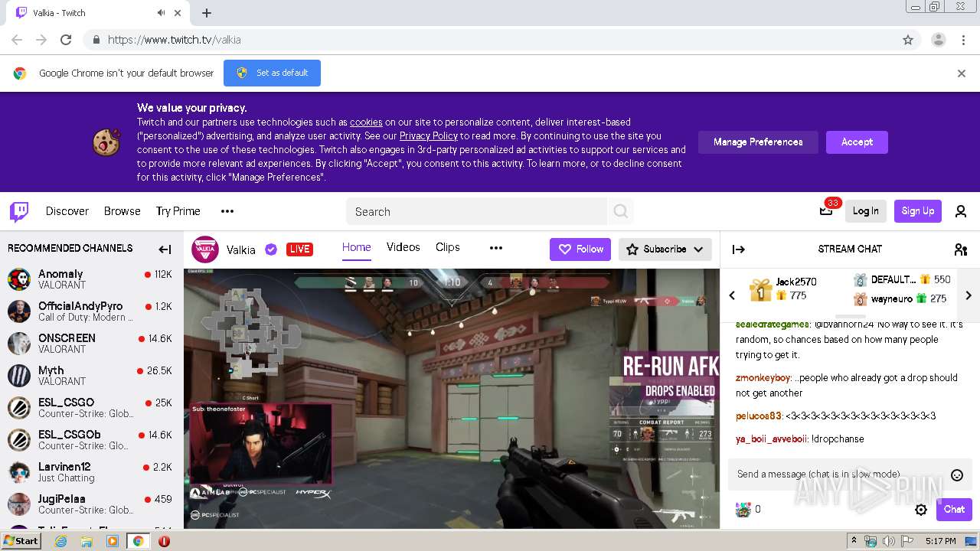Show next gifters in the leaderboard
Image resolution: width=980 pixels, height=551 pixels.
click(x=969, y=295)
